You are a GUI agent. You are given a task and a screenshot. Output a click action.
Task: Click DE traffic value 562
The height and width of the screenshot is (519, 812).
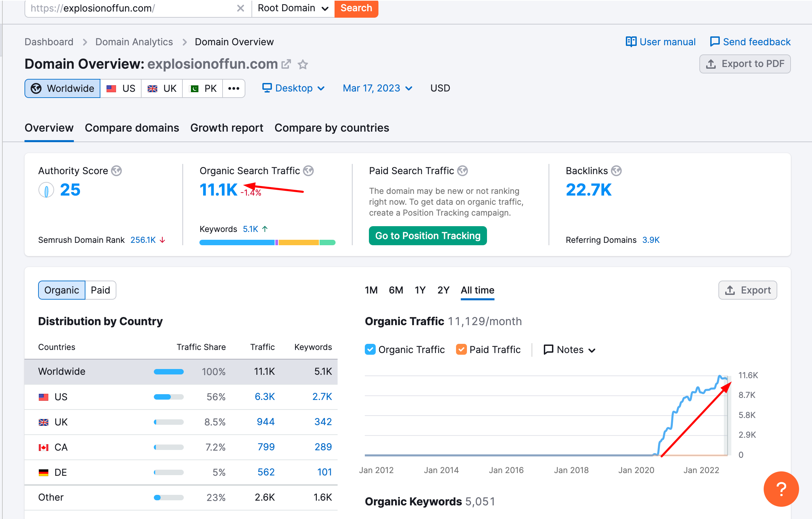(x=266, y=472)
